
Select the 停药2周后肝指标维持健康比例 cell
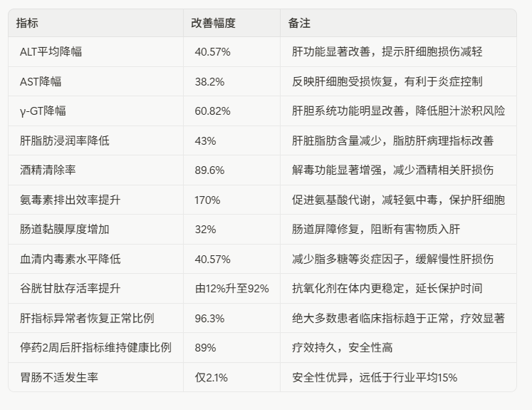click(95, 347)
